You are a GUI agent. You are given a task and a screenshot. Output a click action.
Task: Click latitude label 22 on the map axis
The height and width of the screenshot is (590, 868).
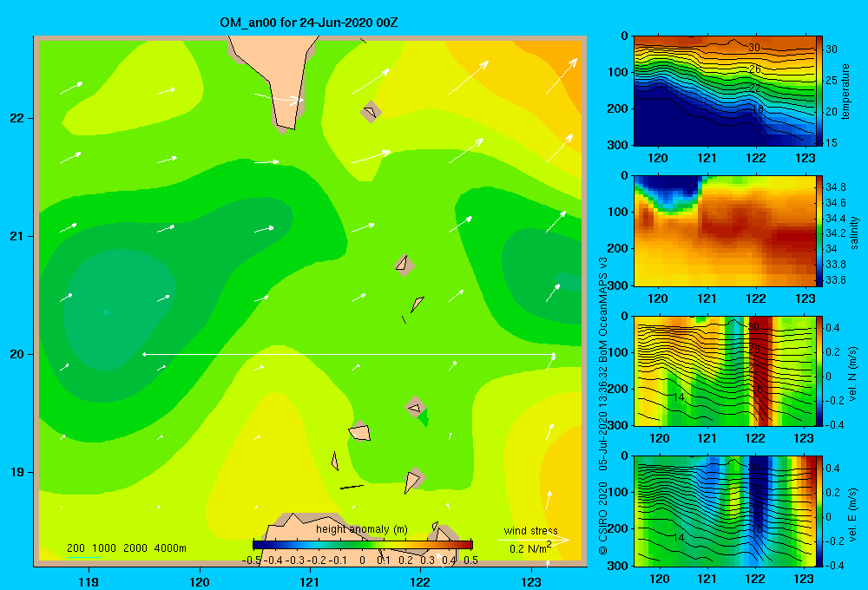tap(17, 118)
